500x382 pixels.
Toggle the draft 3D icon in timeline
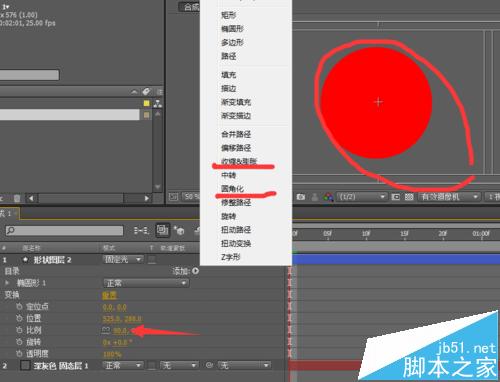click(x=163, y=230)
